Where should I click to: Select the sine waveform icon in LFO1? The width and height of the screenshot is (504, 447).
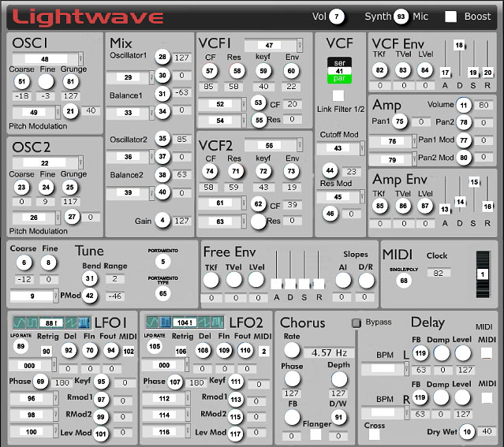(19, 322)
